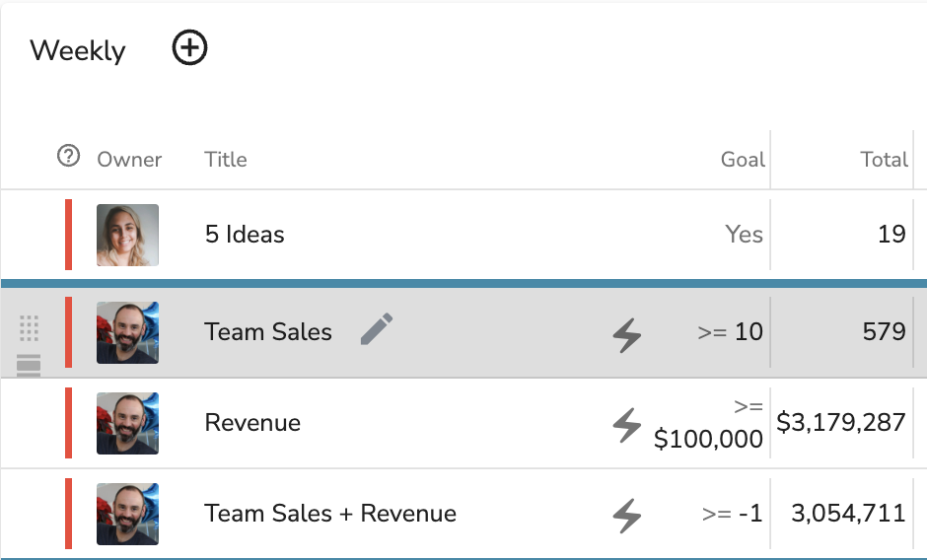Open the 5 Ideas measurable title
Screen dimensions: 927x560
(x=245, y=235)
